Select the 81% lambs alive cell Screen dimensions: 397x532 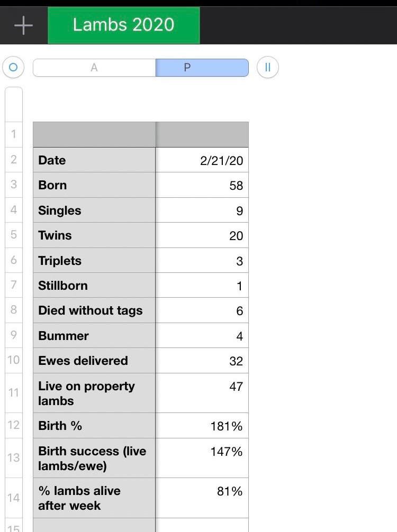pyautogui.click(x=202, y=498)
